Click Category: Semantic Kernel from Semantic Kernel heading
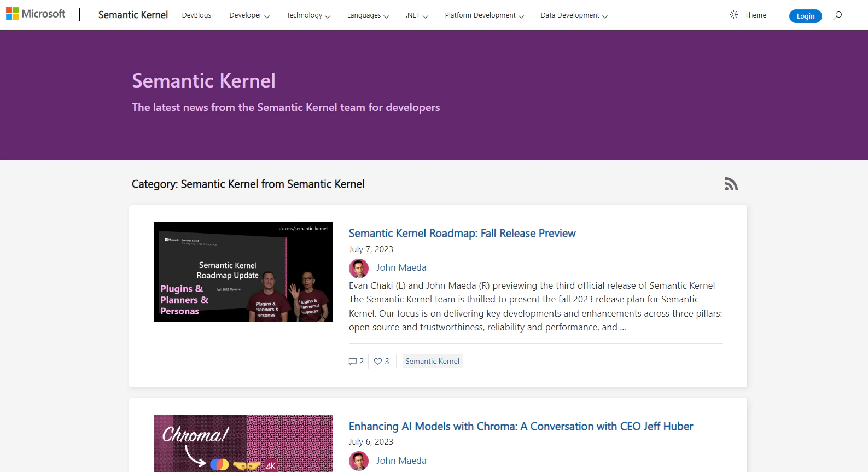Screen dimensions: 868x472 (x=248, y=184)
